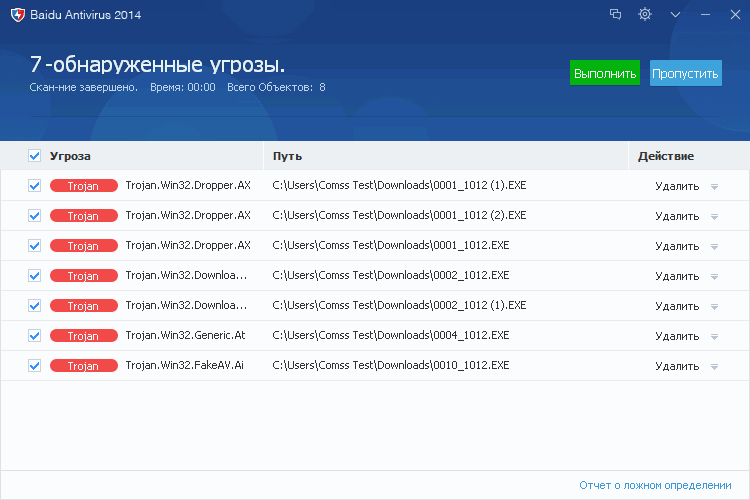Open action dropdown for 0001_1012 (1).EXE

click(x=714, y=187)
